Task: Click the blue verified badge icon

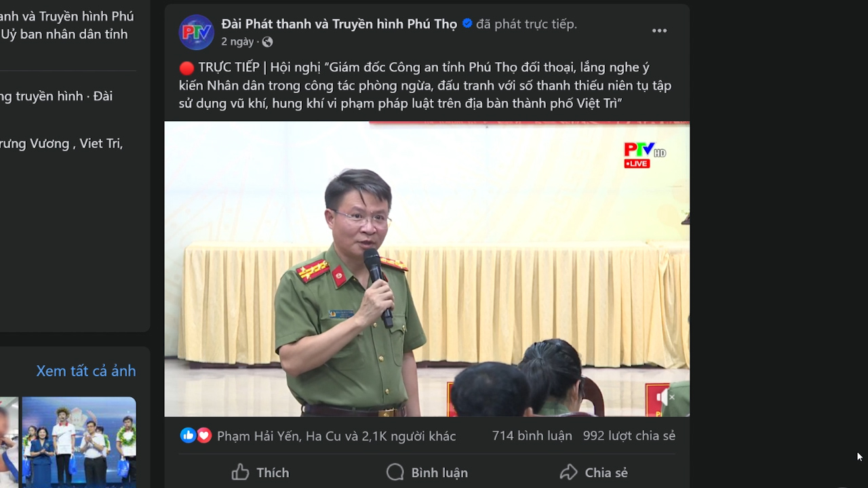Action: [467, 24]
